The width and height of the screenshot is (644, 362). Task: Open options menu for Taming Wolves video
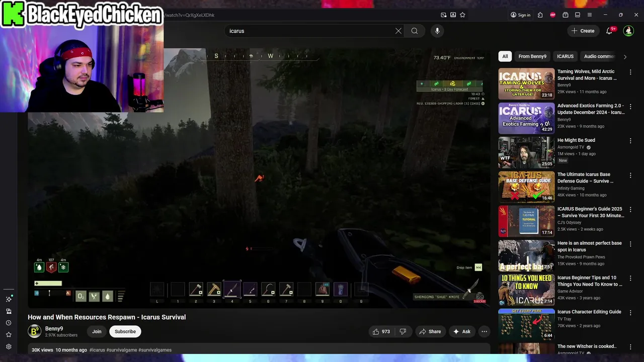click(x=630, y=72)
